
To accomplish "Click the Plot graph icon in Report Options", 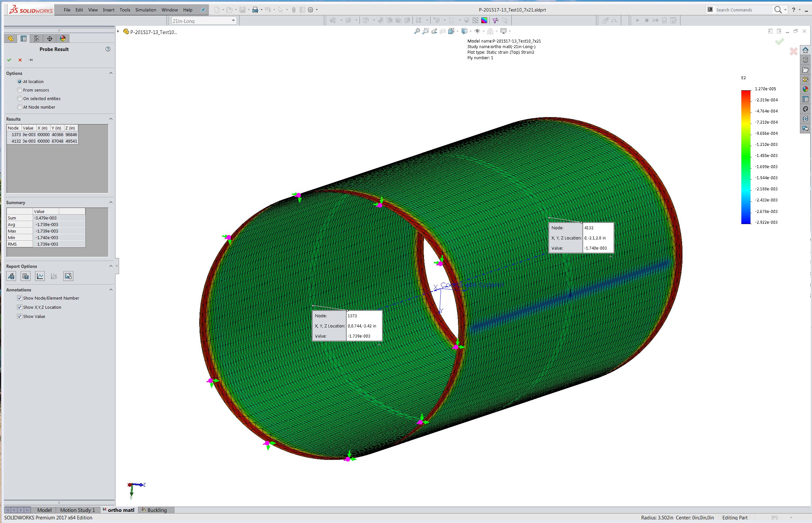I will [40, 276].
